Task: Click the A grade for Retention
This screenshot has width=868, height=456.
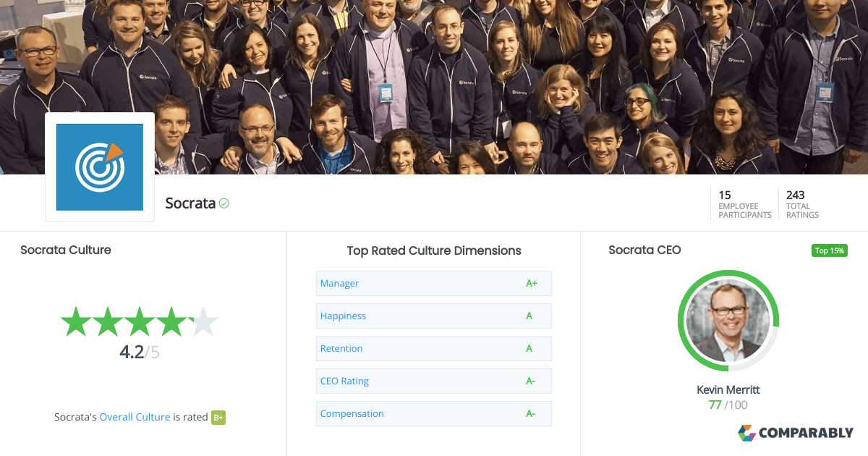Action: point(529,348)
